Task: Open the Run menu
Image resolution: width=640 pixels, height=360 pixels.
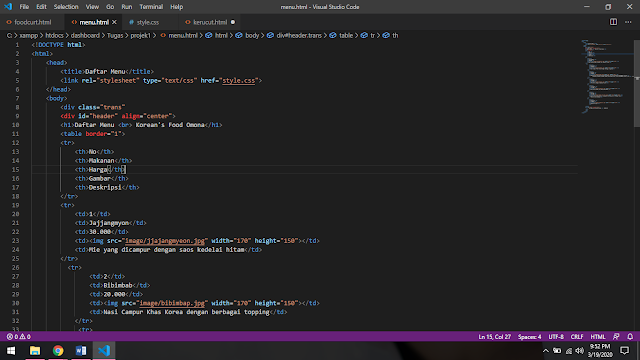Action: click(127, 7)
